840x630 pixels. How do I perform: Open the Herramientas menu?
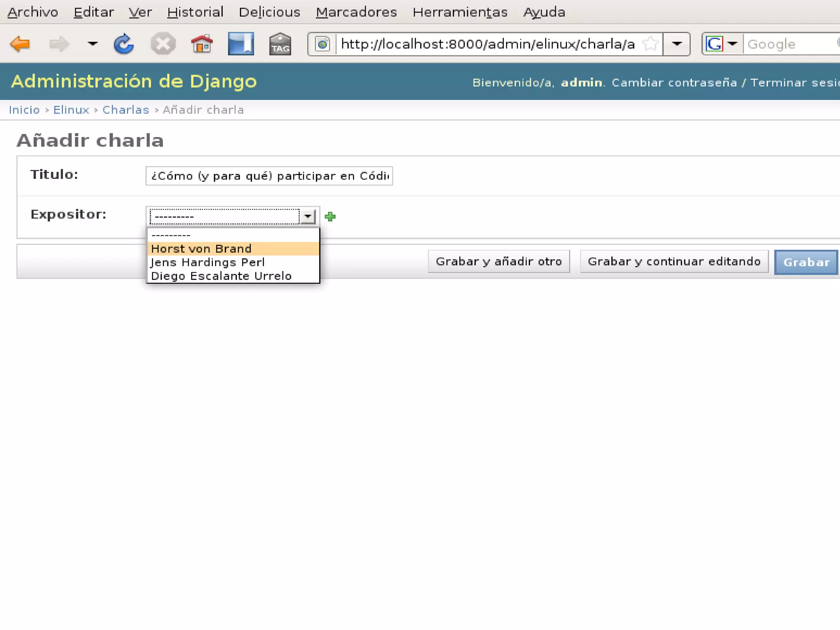pyautogui.click(x=460, y=12)
